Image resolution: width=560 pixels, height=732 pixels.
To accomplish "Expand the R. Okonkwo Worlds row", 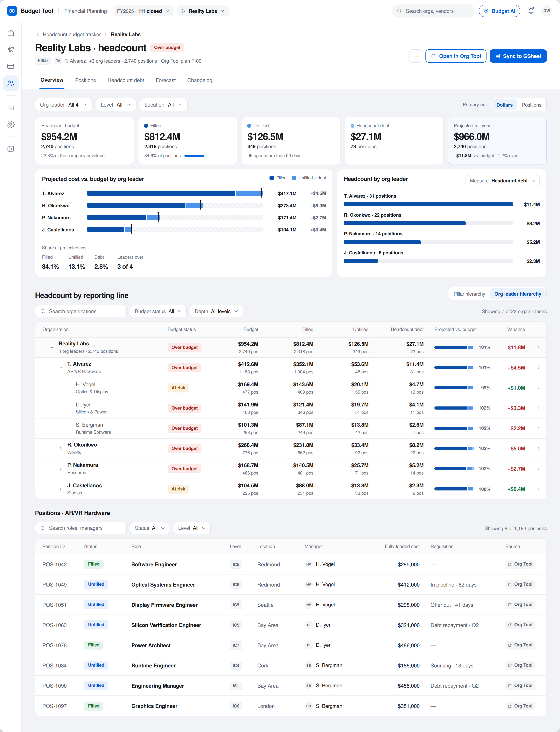I will coord(60,448).
